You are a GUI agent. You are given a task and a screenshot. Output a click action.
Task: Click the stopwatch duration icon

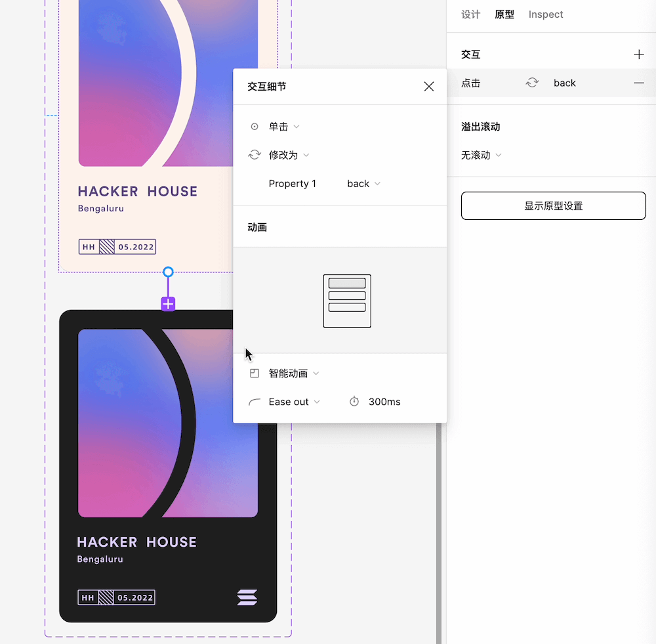[354, 402]
